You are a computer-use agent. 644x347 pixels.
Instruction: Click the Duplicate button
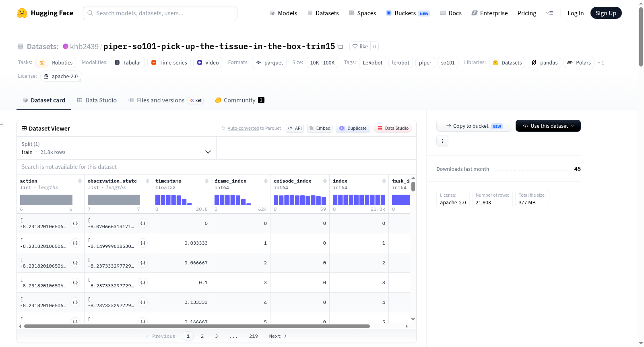[353, 128]
